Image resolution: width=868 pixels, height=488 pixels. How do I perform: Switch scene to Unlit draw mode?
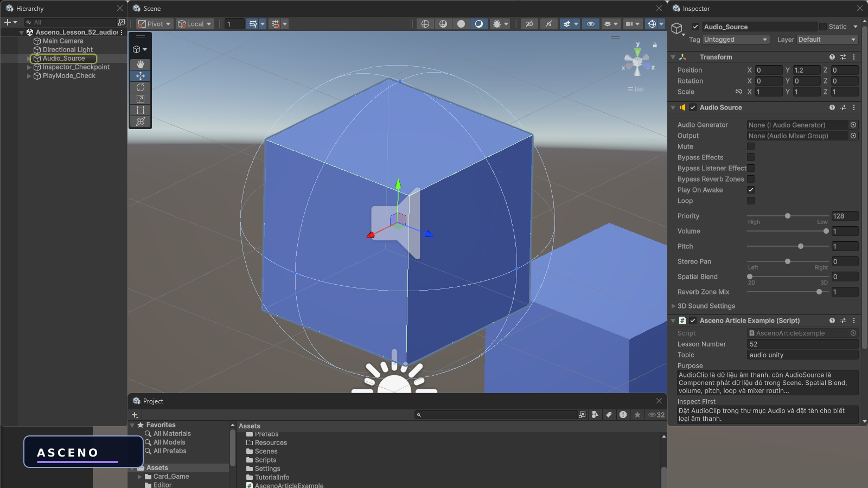[461, 24]
